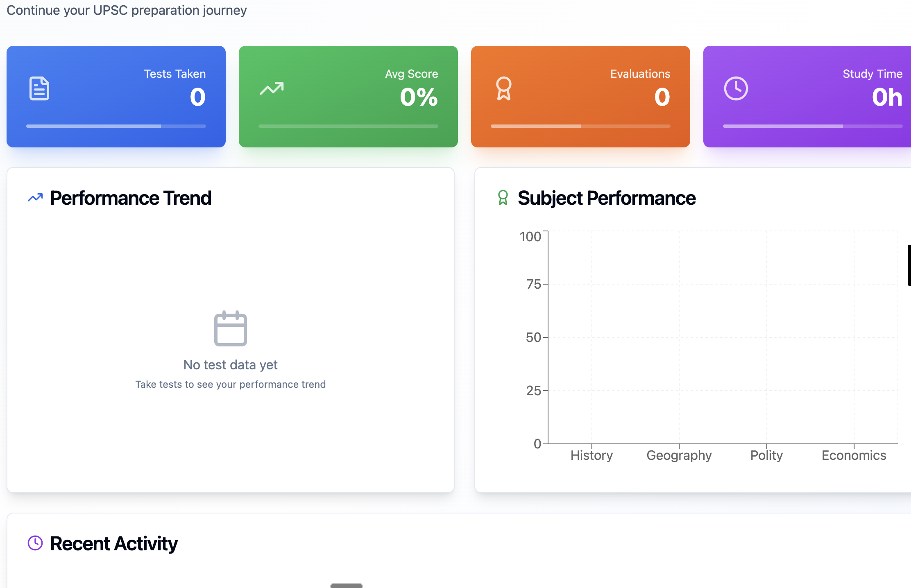Click the Performance Trend heading
The height and width of the screenshot is (588, 911).
(x=131, y=198)
